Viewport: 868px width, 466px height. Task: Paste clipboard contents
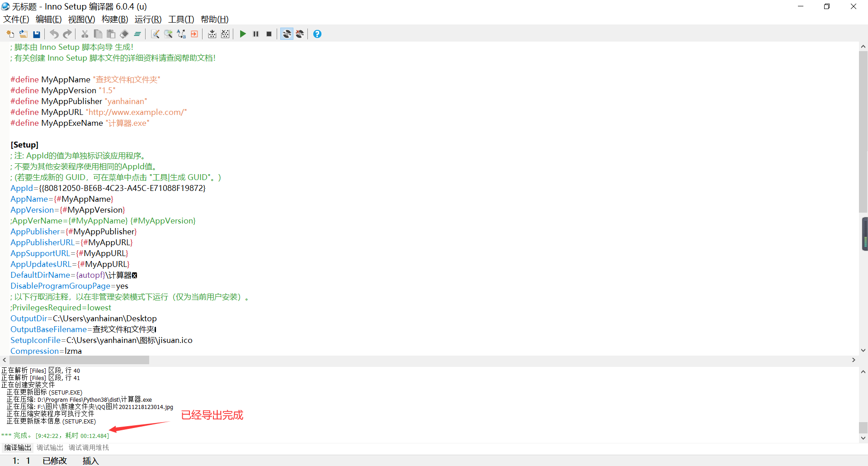coord(111,34)
